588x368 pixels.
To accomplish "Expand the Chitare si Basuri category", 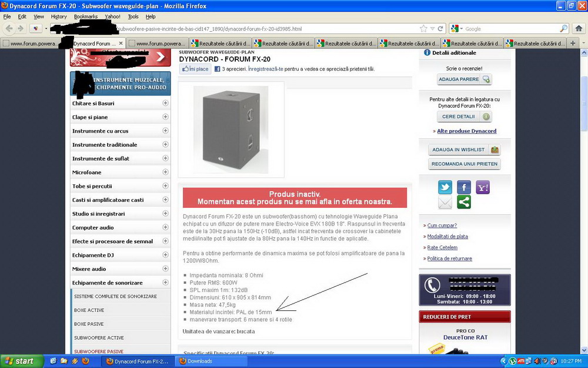I will [165, 103].
